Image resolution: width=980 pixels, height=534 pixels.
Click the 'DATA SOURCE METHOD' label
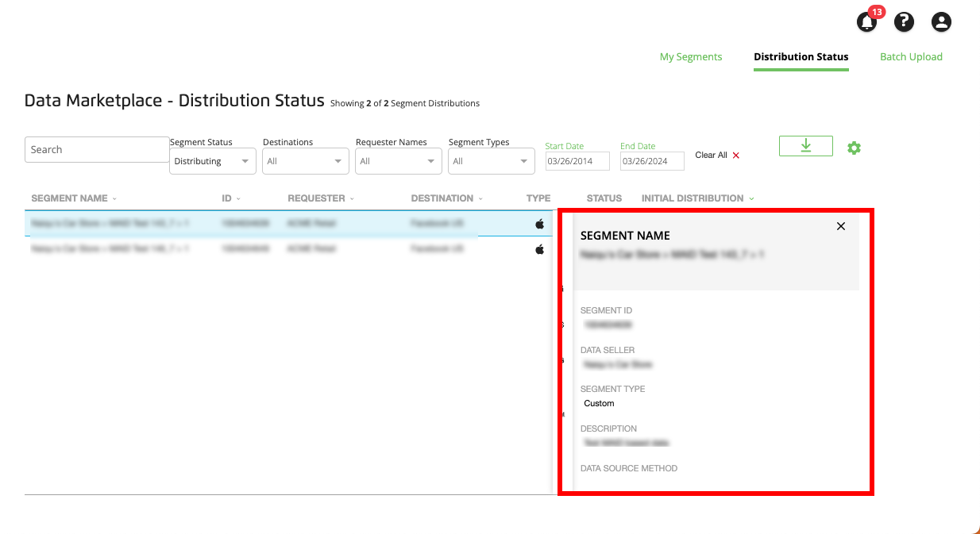click(x=629, y=468)
